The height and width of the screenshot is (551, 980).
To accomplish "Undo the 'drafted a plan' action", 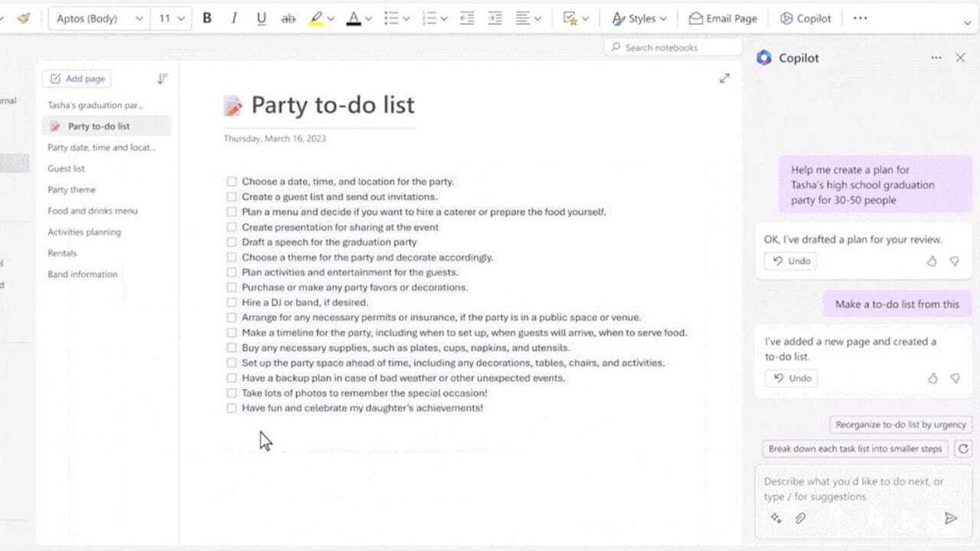I will tap(791, 261).
